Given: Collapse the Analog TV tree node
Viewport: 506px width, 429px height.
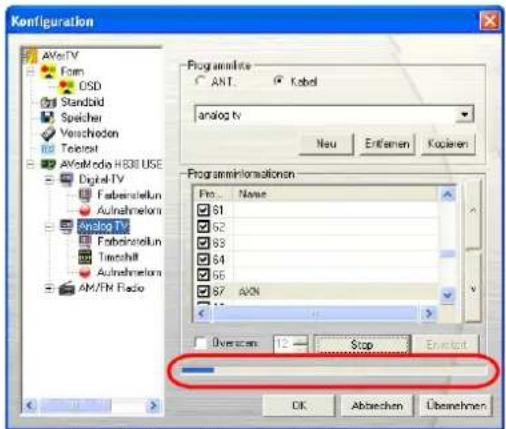Looking at the screenshot, I should coord(49,227).
